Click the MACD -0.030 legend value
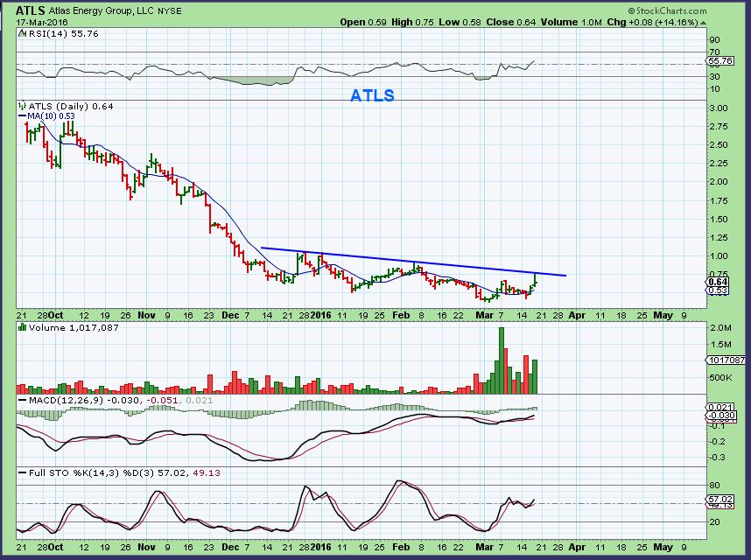 click(123, 401)
